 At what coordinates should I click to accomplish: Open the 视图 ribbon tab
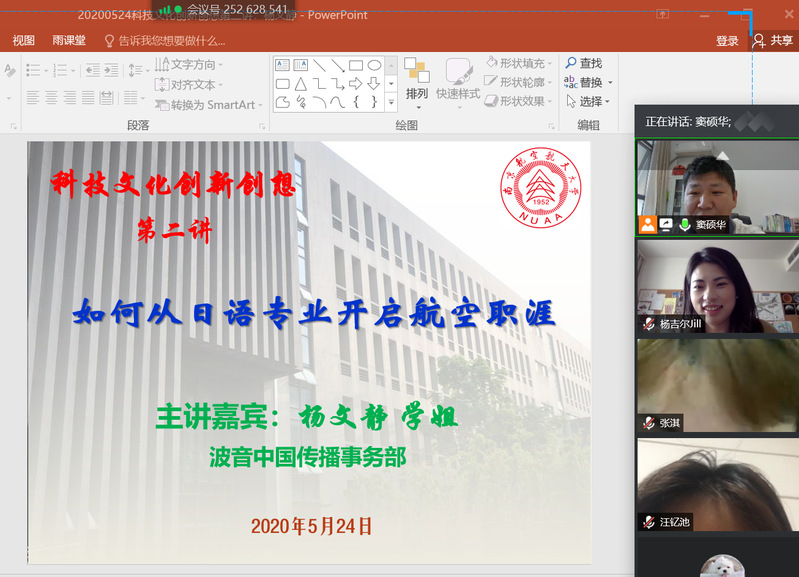tap(23, 41)
